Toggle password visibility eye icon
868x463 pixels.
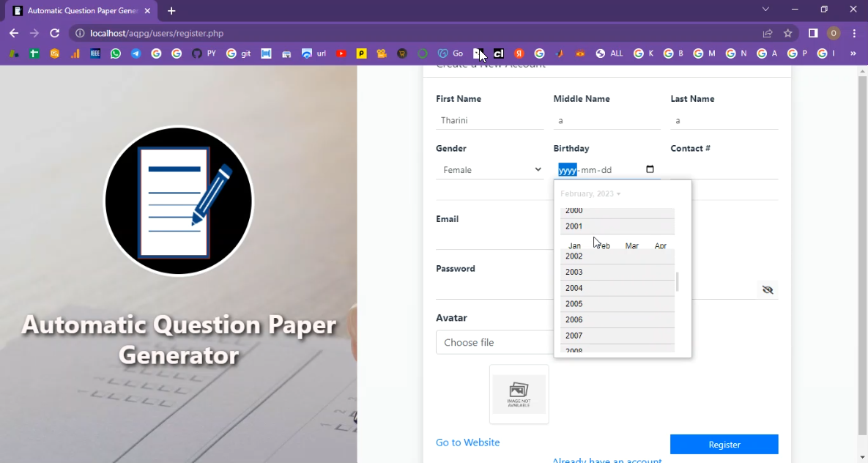point(768,289)
